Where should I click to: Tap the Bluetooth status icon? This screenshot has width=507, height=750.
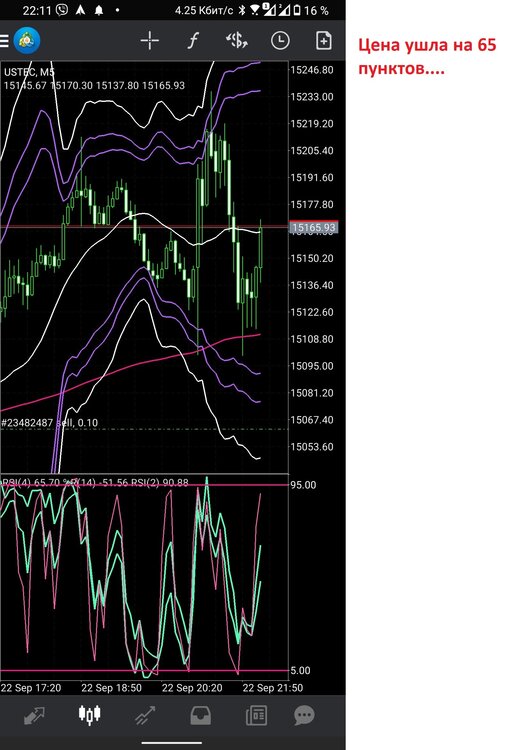pyautogui.click(x=242, y=10)
